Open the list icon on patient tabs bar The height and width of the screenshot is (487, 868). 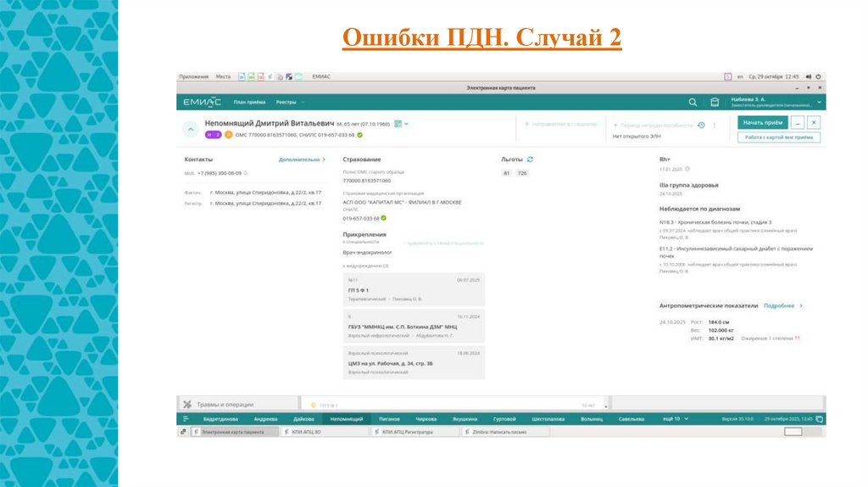click(x=186, y=419)
